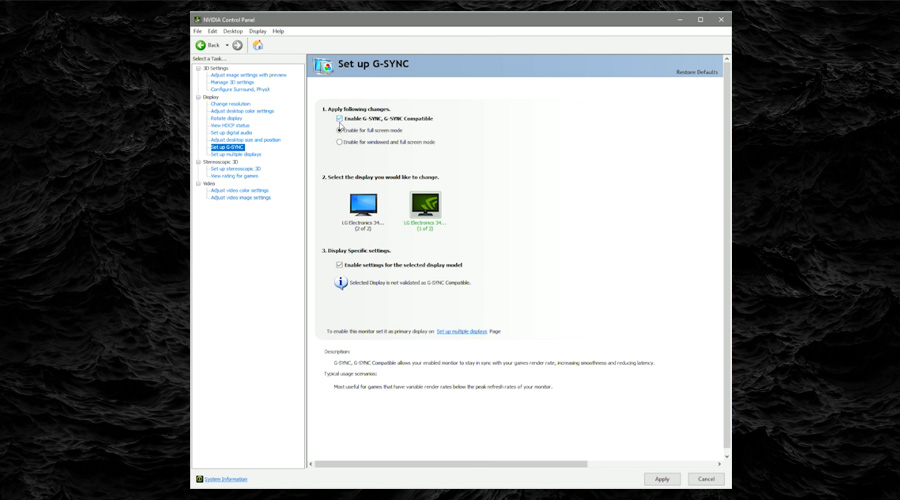Viewport: 900px width, 500px height.
Task: Open the Help menu
Action: click(278, 31)
